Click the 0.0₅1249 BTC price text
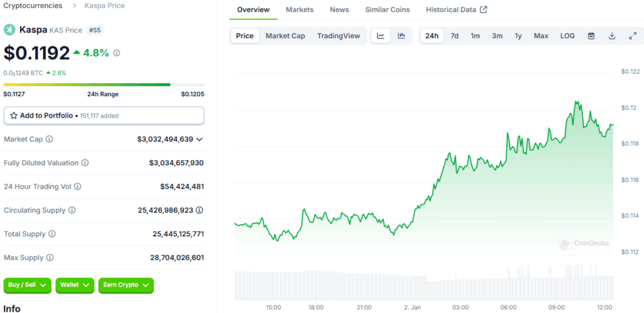 [23, 73]
